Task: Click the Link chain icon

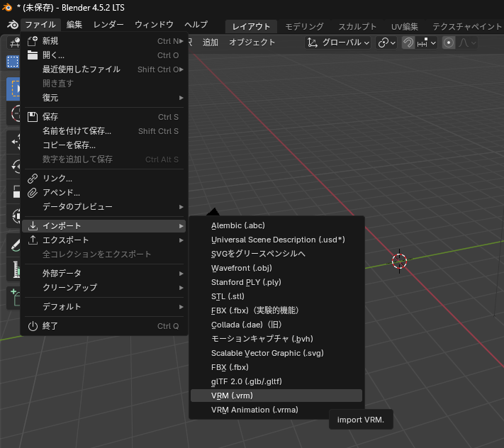Action: (32, 179)
